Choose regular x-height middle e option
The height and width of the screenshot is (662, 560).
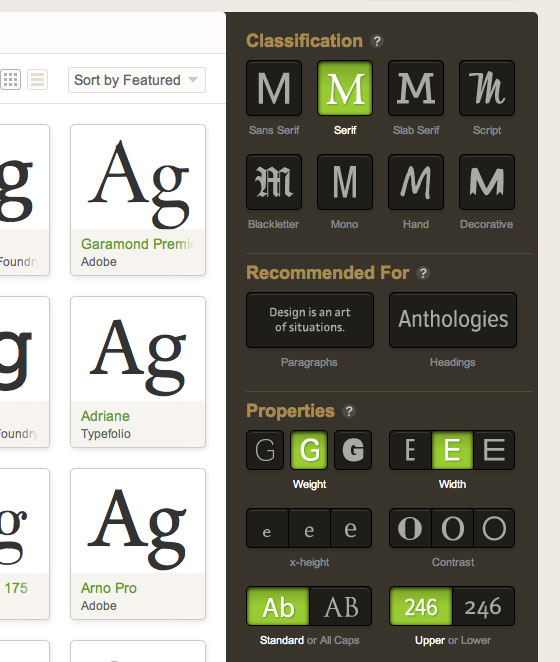(309, 528)
